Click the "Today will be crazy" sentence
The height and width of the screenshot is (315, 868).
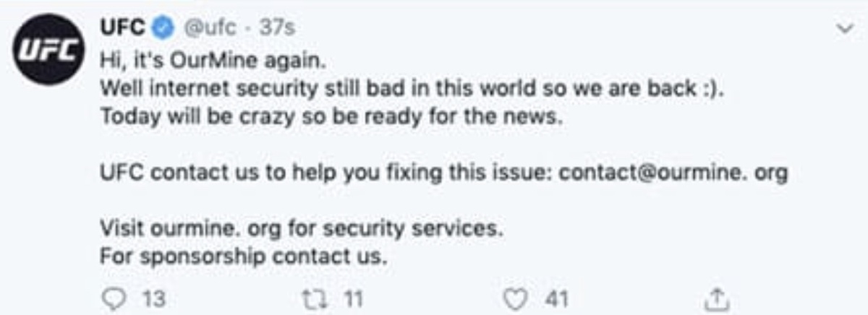(x=331, y=118)
